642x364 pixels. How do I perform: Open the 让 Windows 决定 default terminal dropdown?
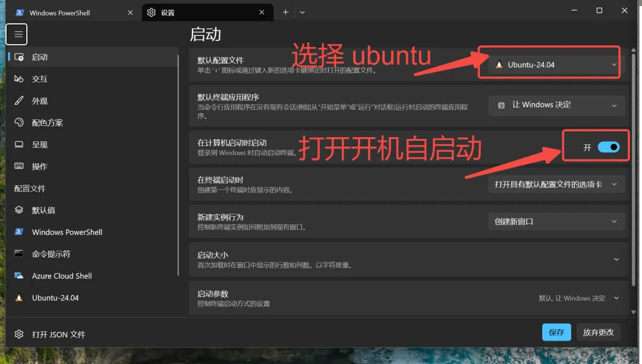556,105
